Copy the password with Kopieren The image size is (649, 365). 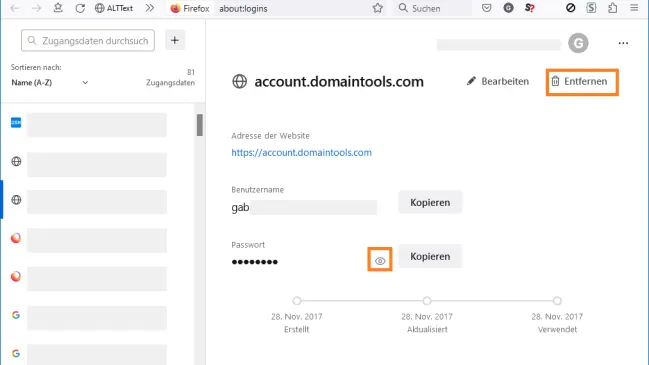click(x=430, y=256)
